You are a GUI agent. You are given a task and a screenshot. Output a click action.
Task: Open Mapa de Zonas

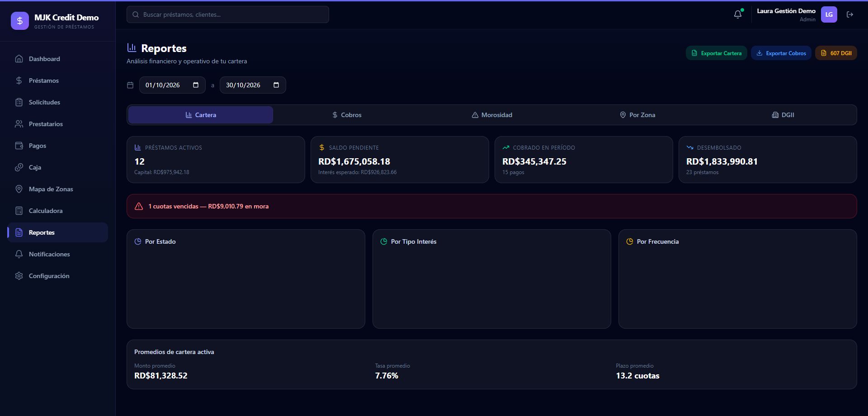point(58,189)
